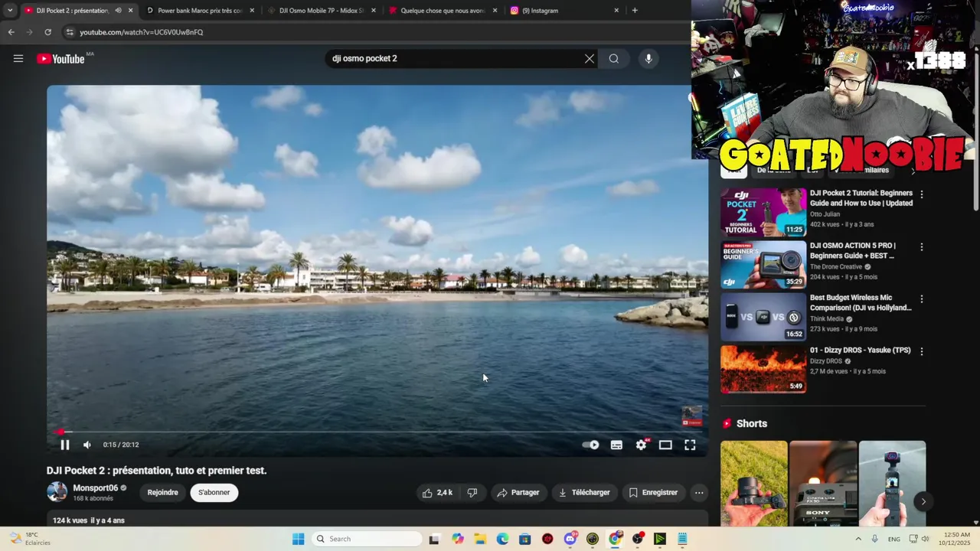Viewport: 980px width, 551px height.
Task: Click the magnifier search button
Action: 614,59
